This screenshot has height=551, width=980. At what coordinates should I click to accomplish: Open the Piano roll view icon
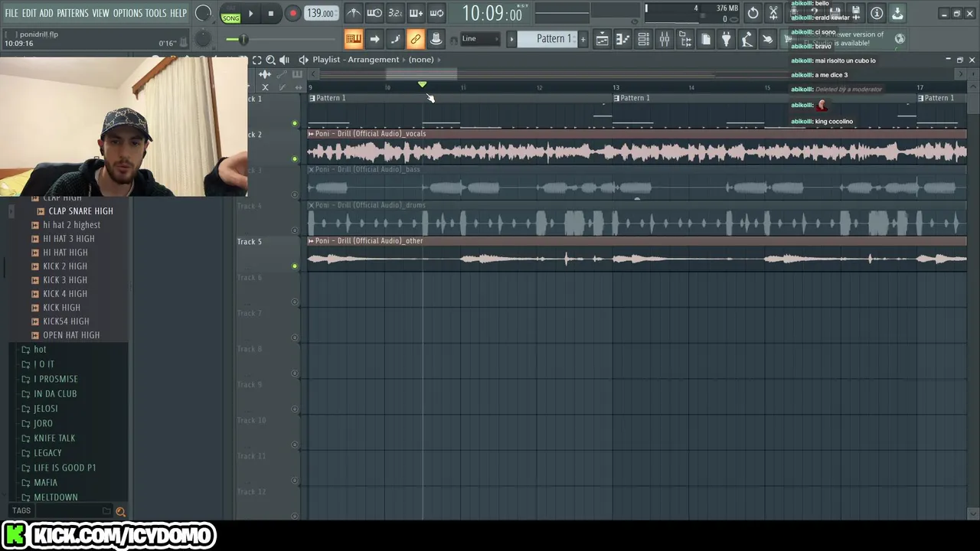point(623,39)
